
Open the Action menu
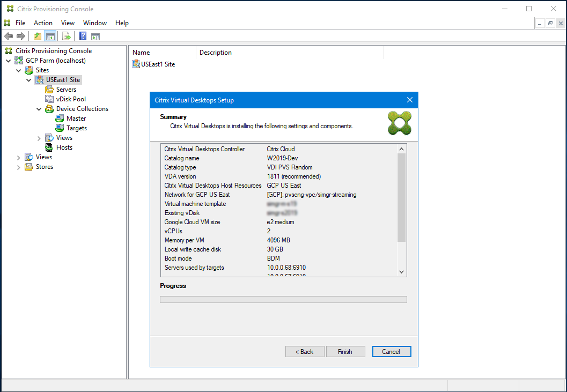tap(43, 23)
